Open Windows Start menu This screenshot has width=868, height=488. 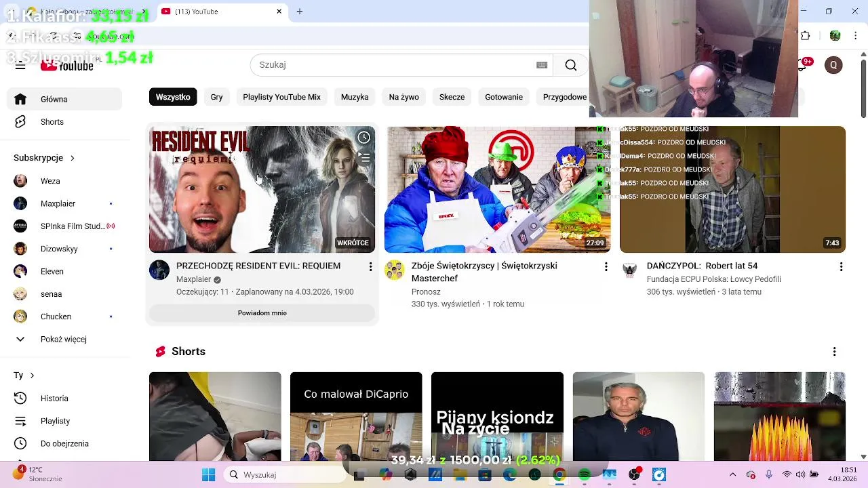pos(208,475)
